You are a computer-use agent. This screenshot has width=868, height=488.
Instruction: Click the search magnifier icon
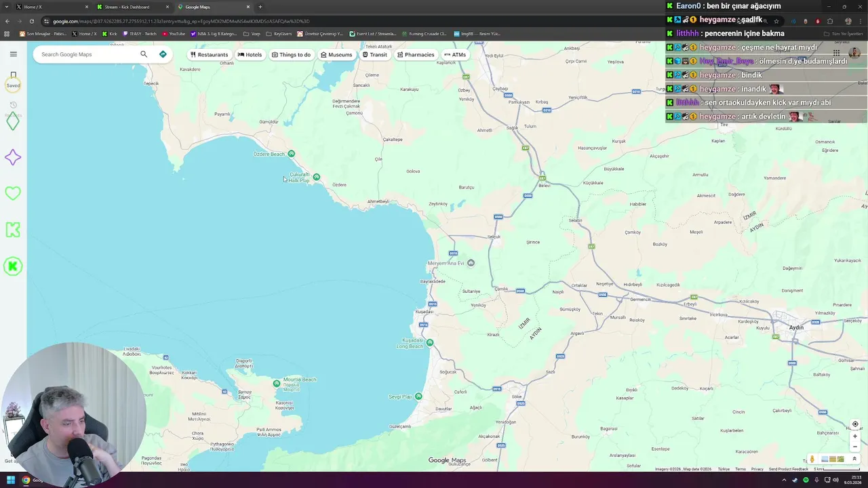(144, 54)
